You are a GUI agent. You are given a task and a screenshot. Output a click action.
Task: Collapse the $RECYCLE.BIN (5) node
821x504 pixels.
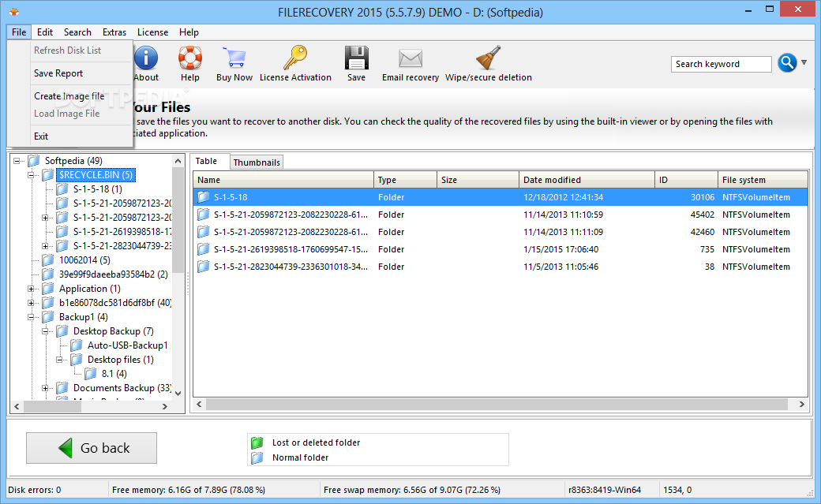(31, 175)
